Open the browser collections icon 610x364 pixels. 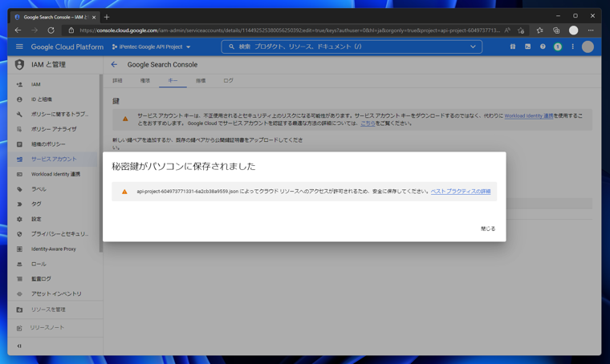tap(556, 30)
